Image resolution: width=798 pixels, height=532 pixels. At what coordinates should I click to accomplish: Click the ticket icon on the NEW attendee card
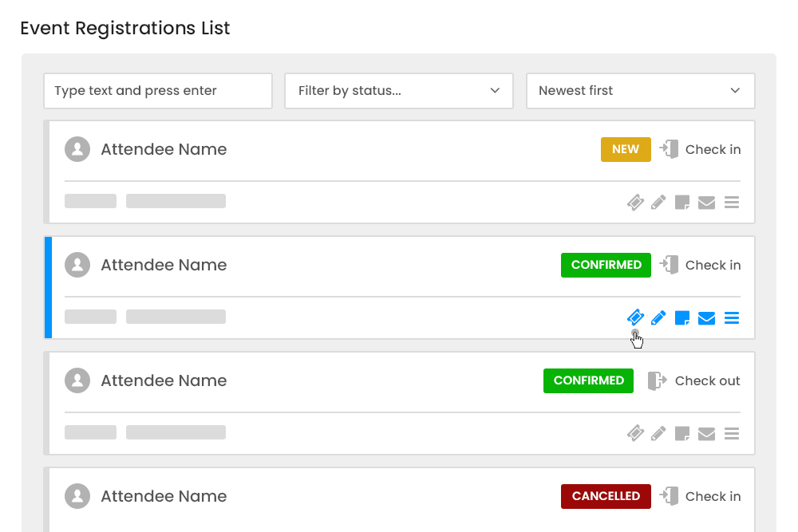point(635,202)
